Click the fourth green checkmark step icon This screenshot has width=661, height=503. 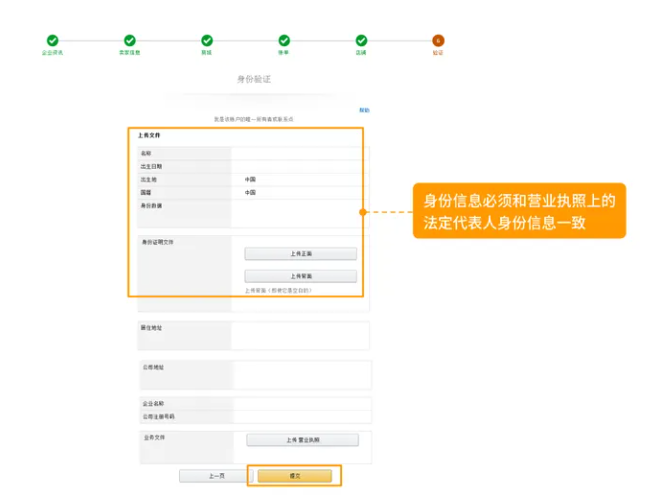(284, 40)
